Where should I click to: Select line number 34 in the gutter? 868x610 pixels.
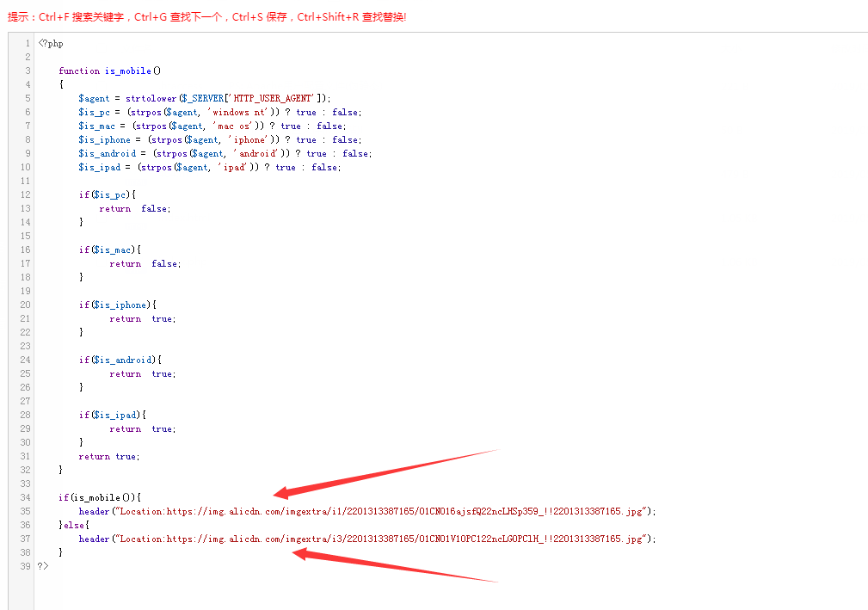[x=25, y=497]
